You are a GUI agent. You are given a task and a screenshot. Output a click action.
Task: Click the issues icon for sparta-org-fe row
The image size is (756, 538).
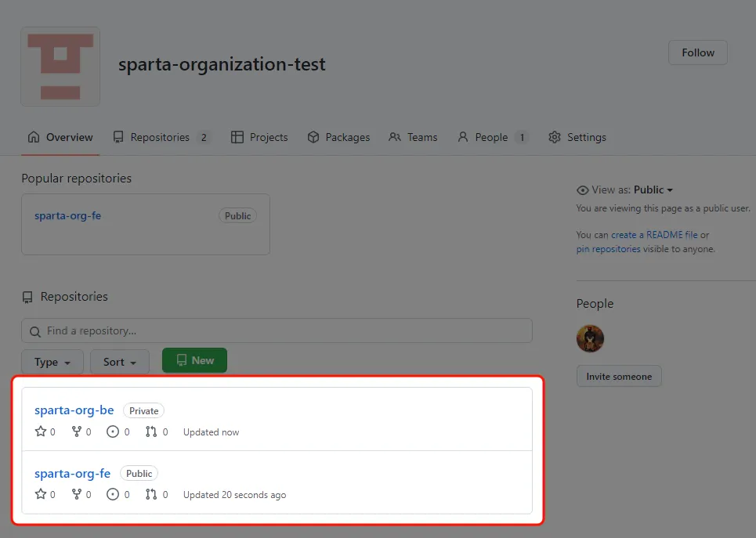click(113, 494)
